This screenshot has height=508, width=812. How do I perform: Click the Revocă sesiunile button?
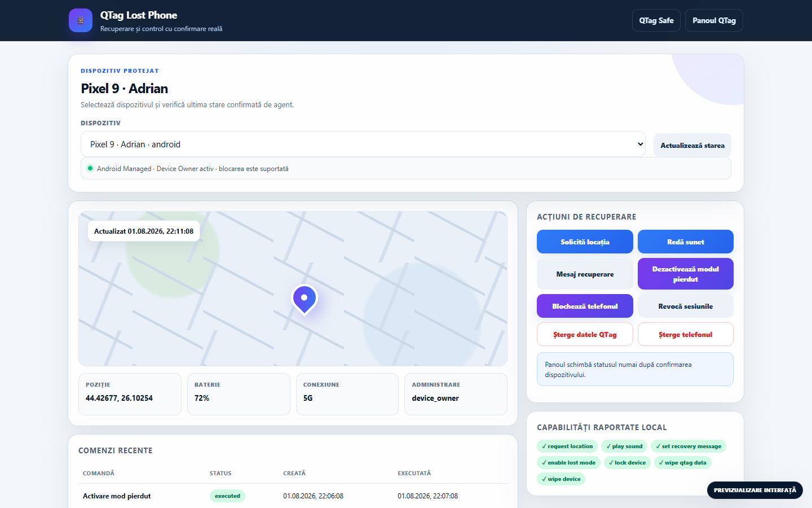pyautogui.click(x=686, y=306)
